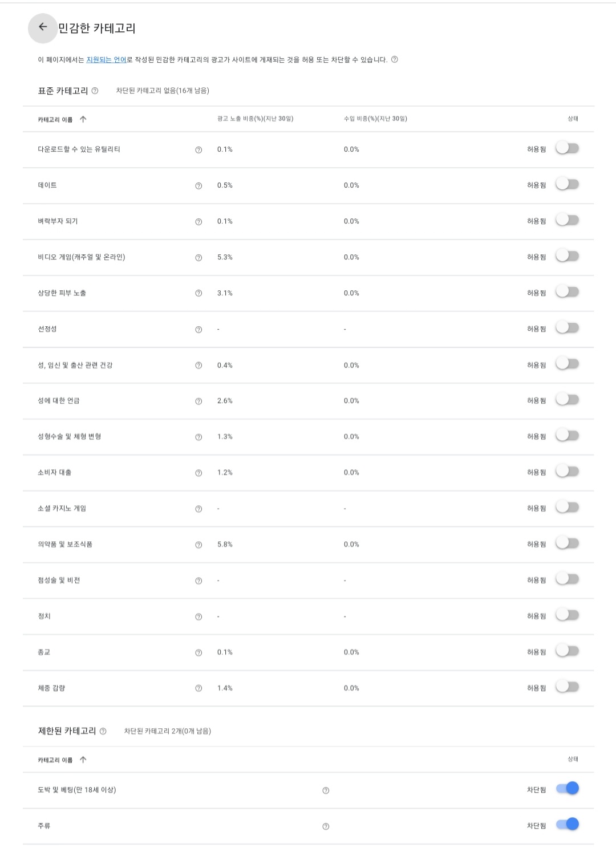Navigate back with the arrow button
The image size is (616, 856).
[41, 27]
